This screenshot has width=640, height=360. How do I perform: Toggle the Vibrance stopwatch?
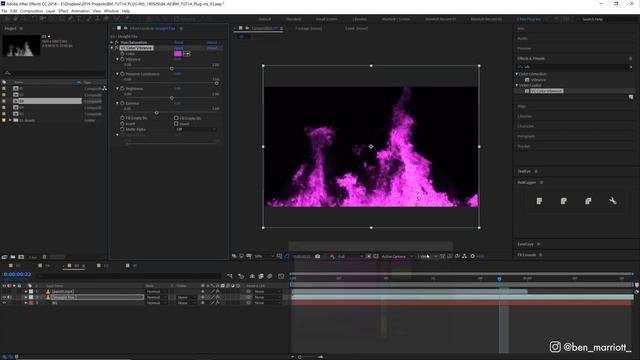(122, 59)
